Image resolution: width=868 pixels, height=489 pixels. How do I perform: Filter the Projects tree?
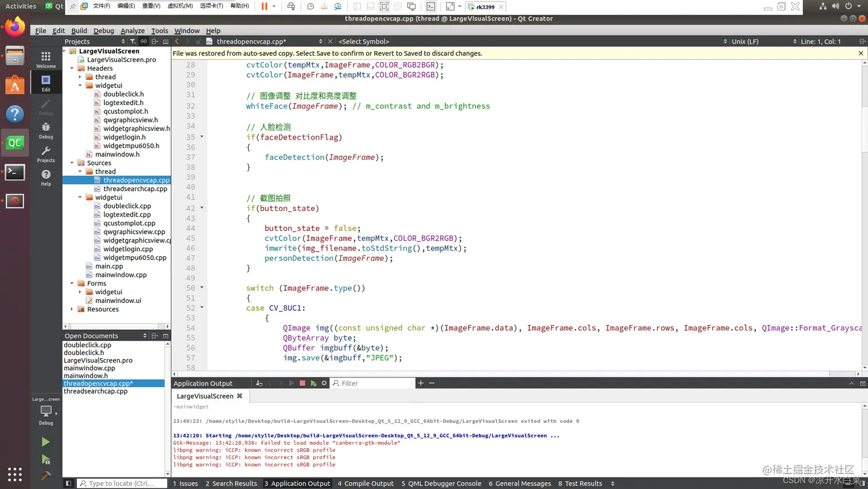click(x=133, y=41)
